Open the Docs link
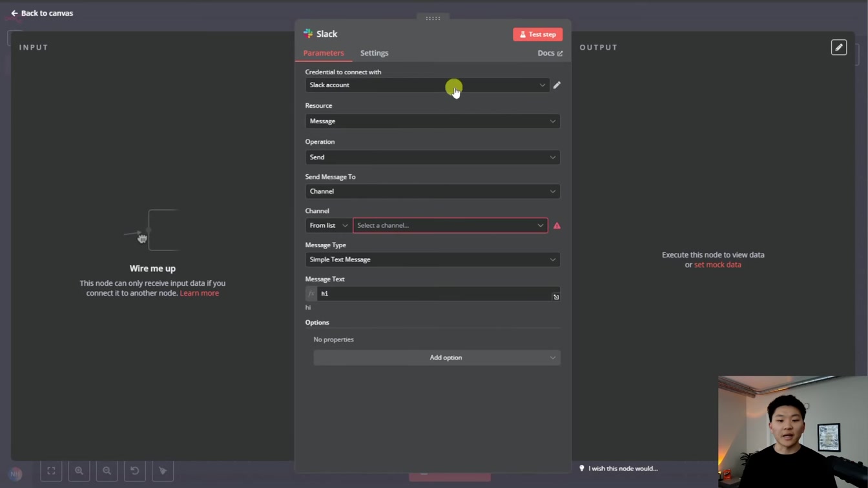Screen dimensions: 868x488 coord(550,53)
